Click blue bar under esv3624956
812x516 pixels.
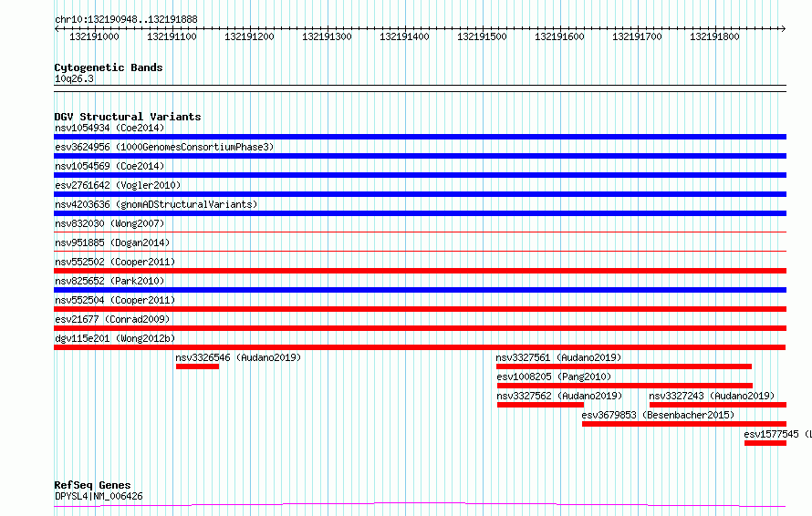click(x=420, y=156)
